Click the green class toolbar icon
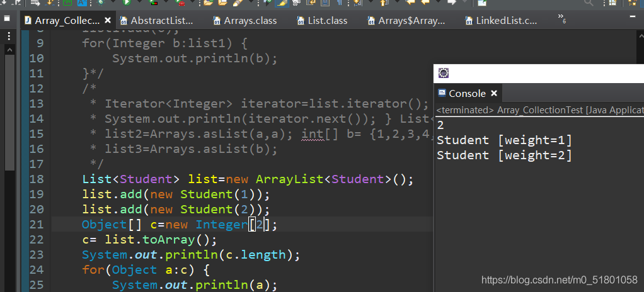This screenshot has width=644, height=292. click(67, 3)
